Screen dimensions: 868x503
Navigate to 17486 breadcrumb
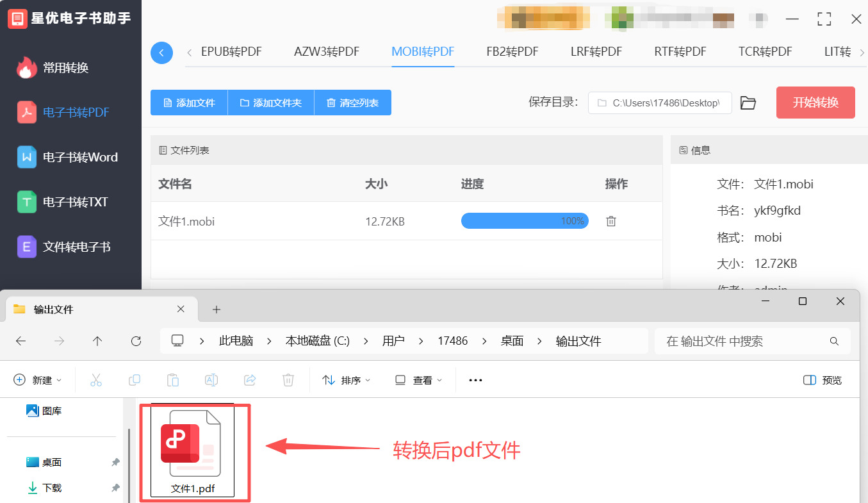click(x=453, y=341)
